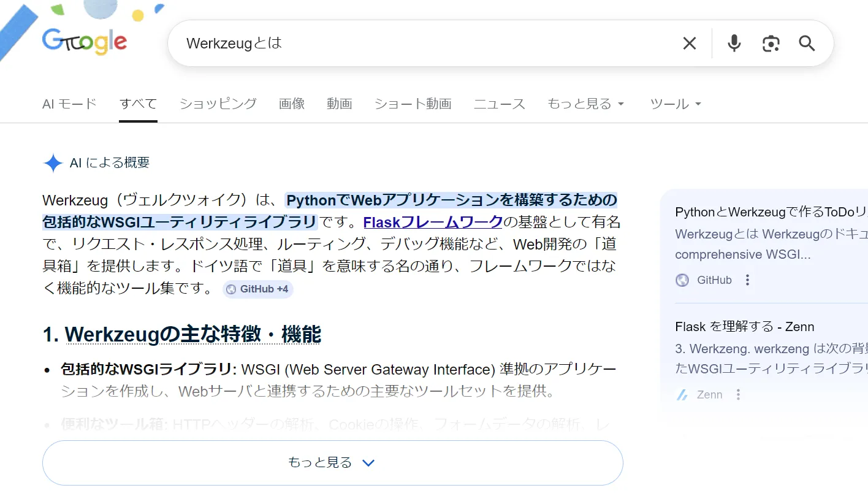Switch to AI モード tab
This screenshot has height=496, width=868.
[x=69, y=104]
